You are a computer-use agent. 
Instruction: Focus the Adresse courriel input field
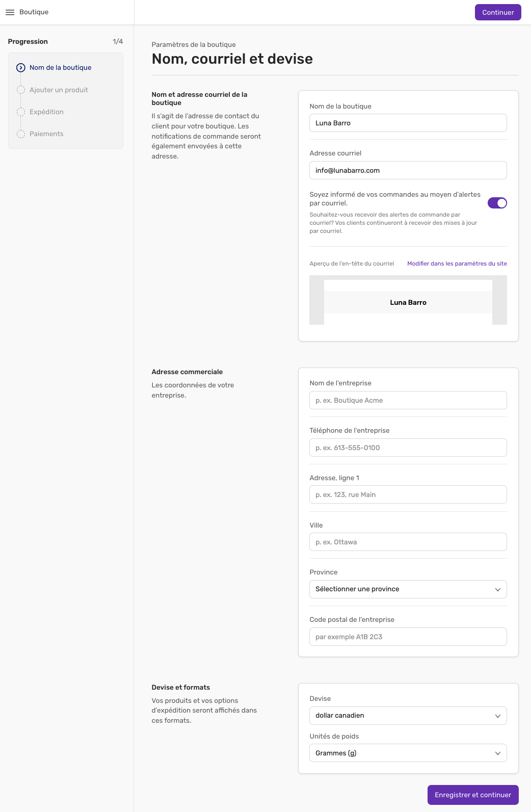point(408,170)
